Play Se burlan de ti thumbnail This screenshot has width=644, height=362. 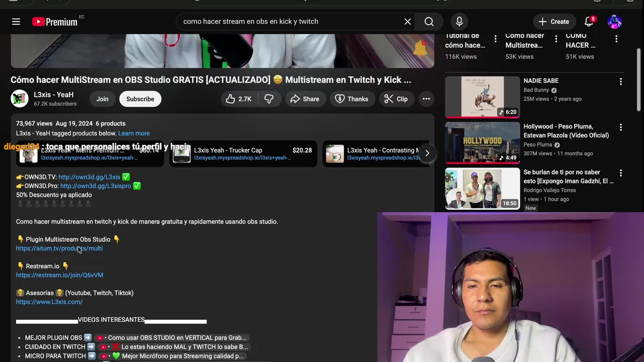(482, 189)
